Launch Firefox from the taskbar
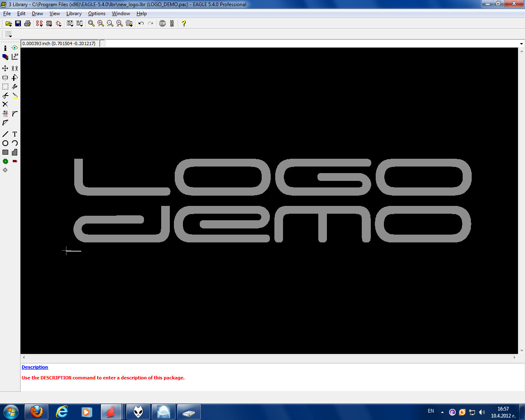 coord(37,411)
